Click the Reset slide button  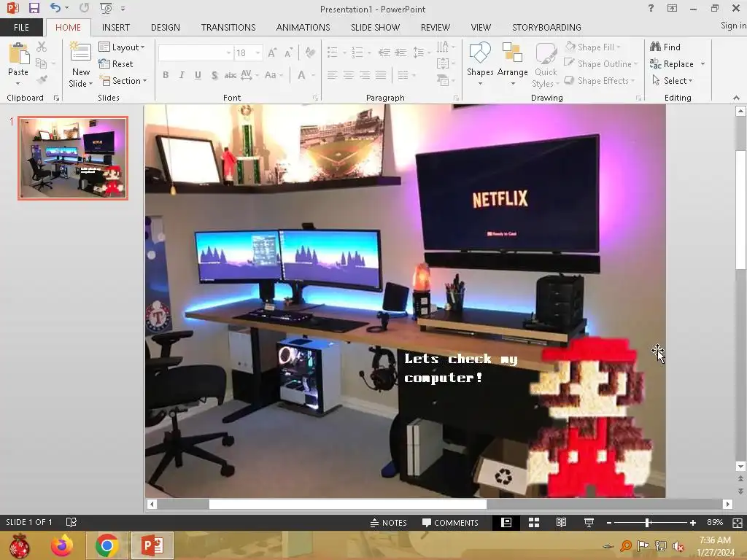(116, 64)
